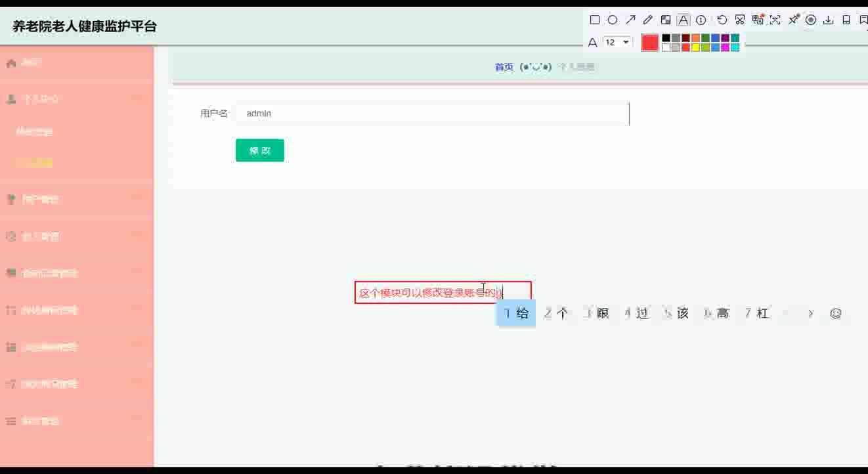Select the text annotation tool
This screenshot has width=868, height=474.
tap(684, 20)
